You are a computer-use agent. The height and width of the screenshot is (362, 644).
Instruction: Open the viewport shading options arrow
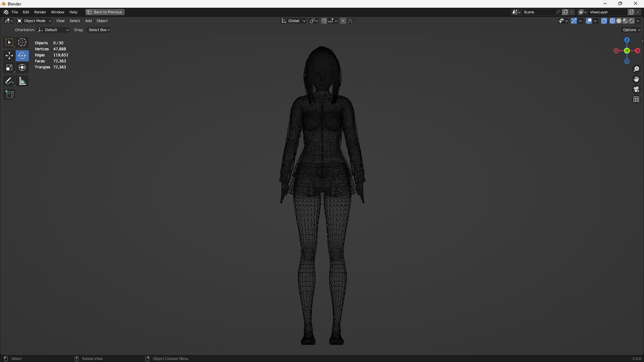click(638, 21)
